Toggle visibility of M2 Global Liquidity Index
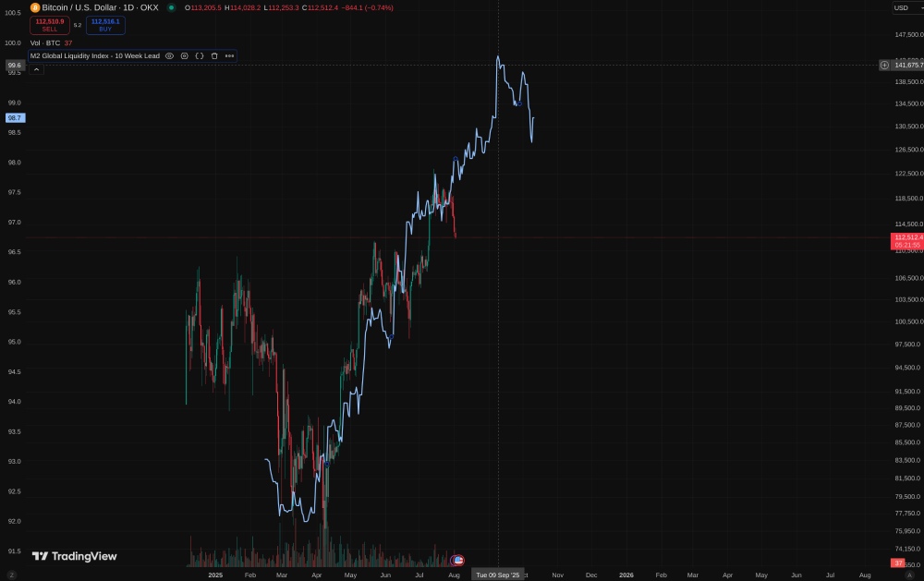The image size is (924, 581). 169,56
